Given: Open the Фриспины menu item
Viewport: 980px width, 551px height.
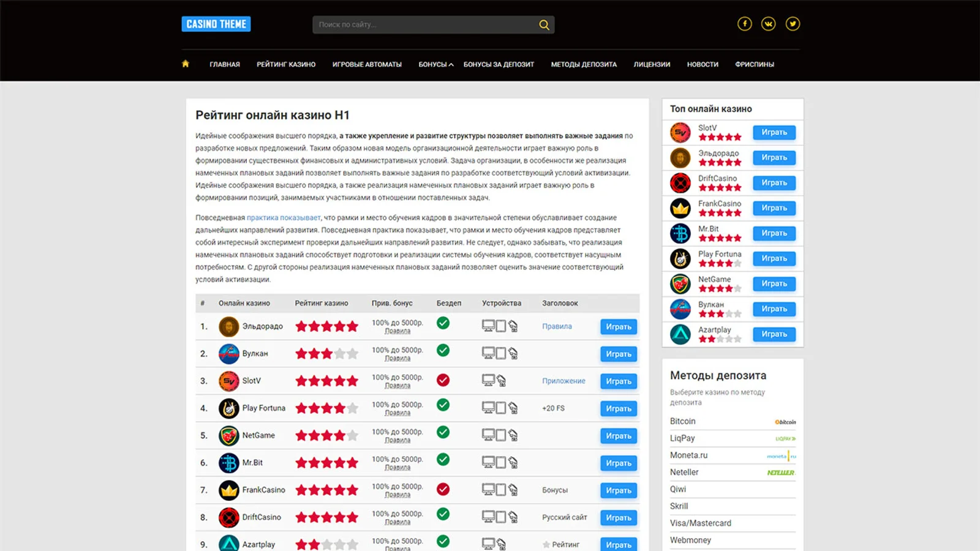Looking at the screenshot, I should (755, 64).
